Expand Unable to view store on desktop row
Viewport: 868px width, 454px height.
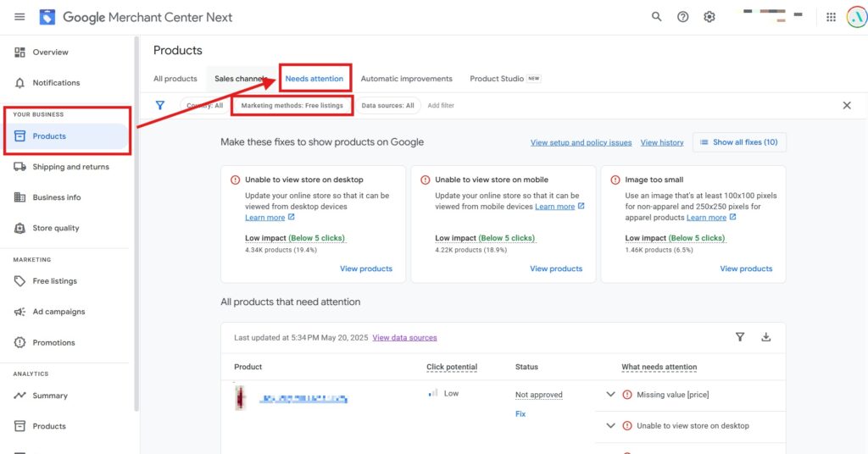click(610, 425)
